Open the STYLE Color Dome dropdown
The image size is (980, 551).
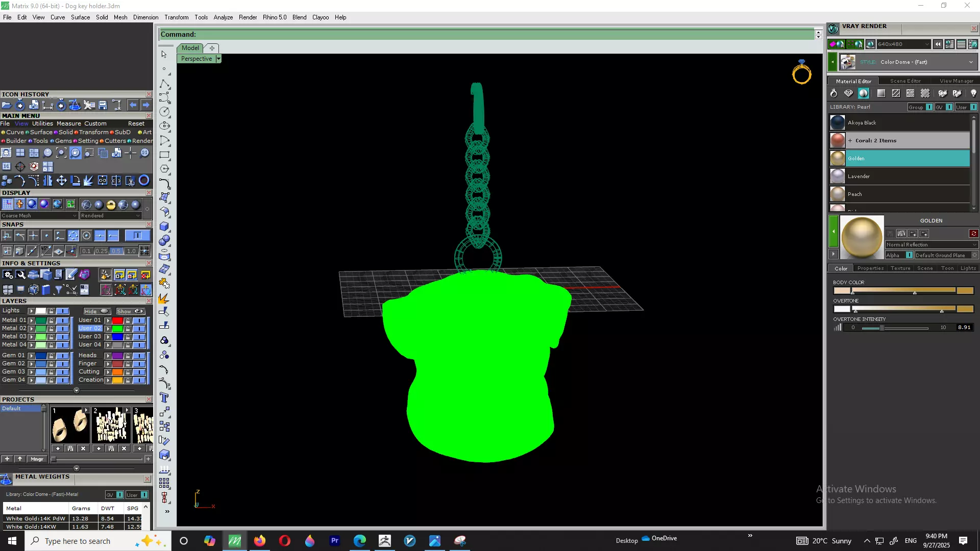pyautogui.click(x=970, y=62)
